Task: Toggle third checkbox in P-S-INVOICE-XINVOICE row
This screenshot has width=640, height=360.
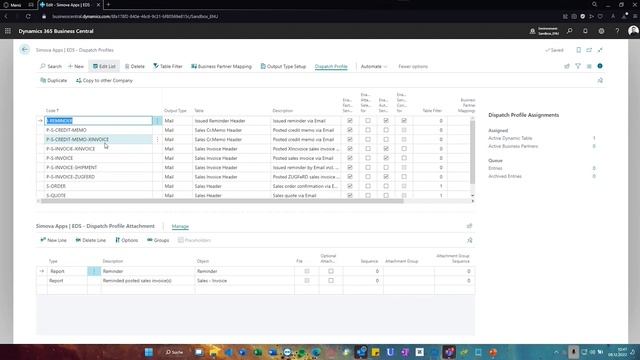Action: tap(386, 149)
